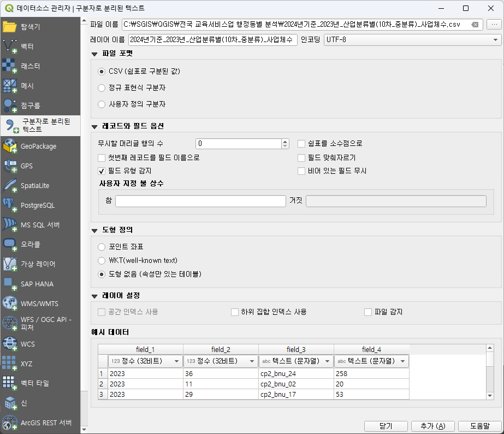Open field_4 텍스트 (문자열) type dropdown
The height and width of the screenshot is (434, 504).
click(371, 361)
